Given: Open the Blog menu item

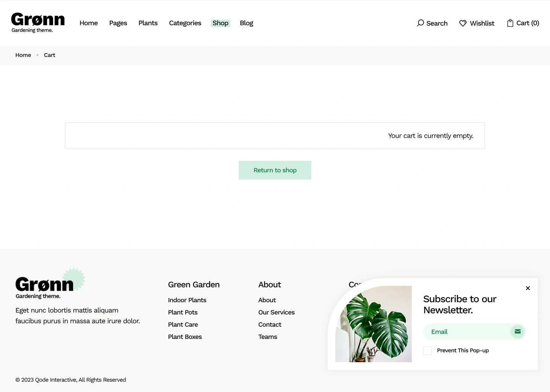Looking at the screenshot, I should (x=246, y=23).
